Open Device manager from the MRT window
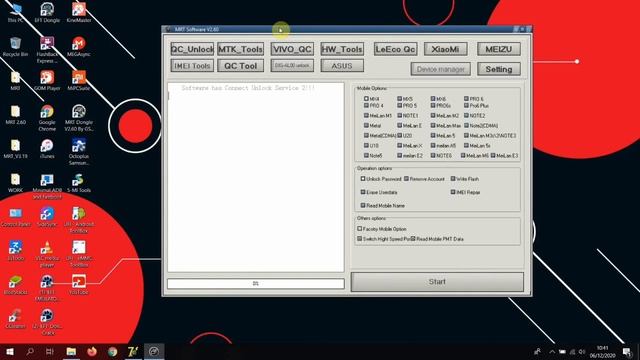The image size is (640, 360). [440, 69]
